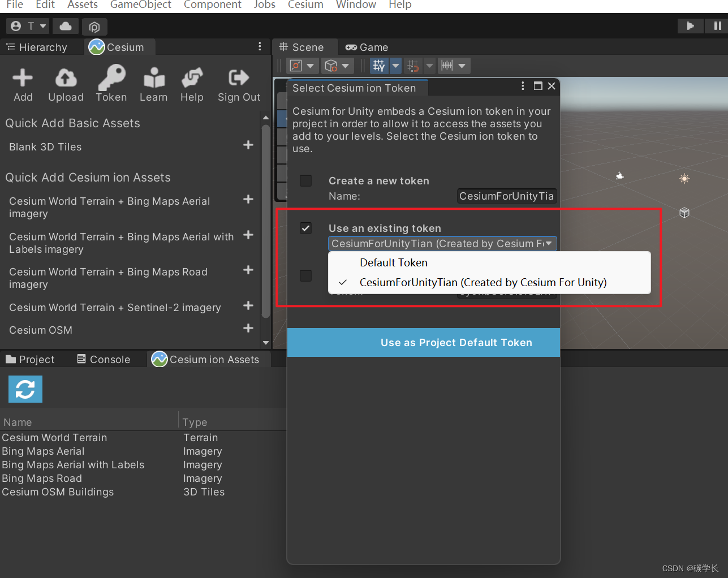Open the Token key icon
The height and width of the screenshot is (578, 728).
(111, 77)
